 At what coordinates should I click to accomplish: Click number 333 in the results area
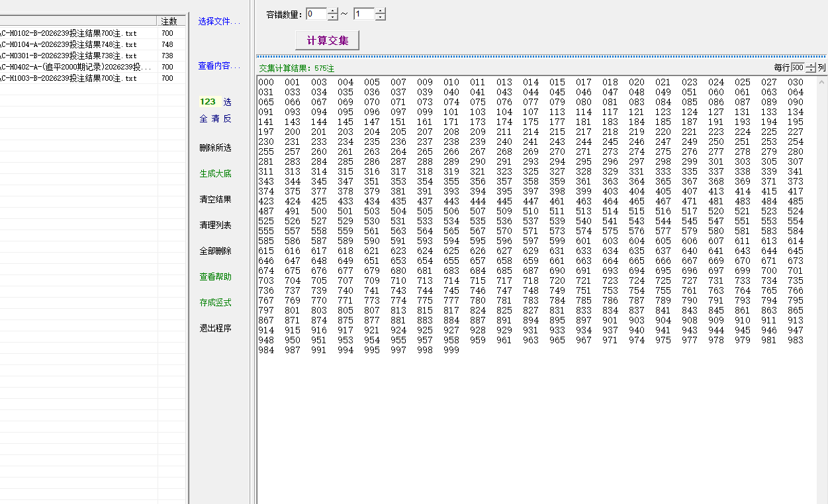click(663, 172)
